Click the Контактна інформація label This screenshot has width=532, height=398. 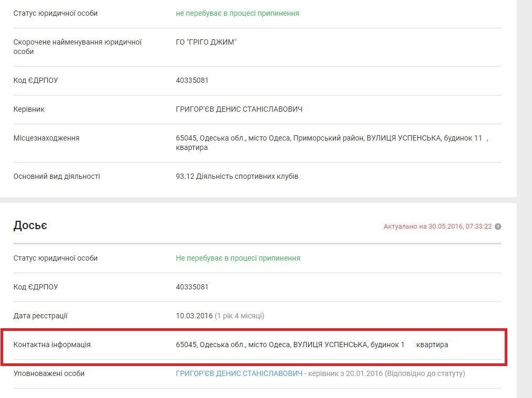point(52,345)
